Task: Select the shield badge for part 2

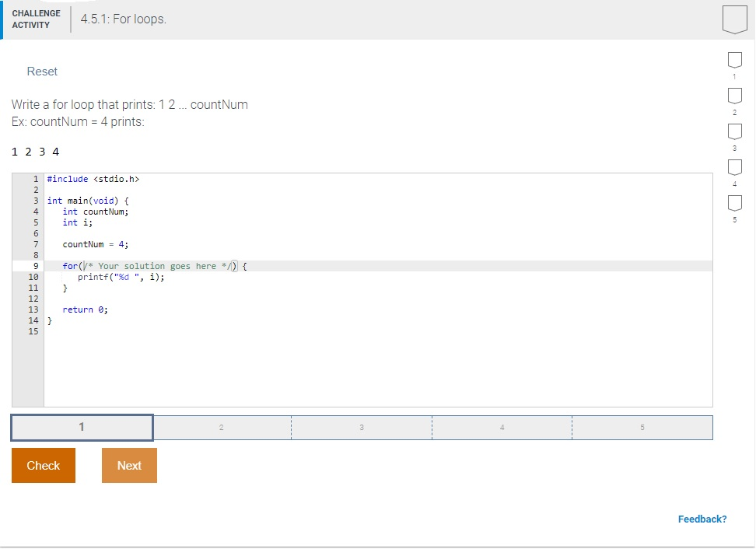Action: 734,96
